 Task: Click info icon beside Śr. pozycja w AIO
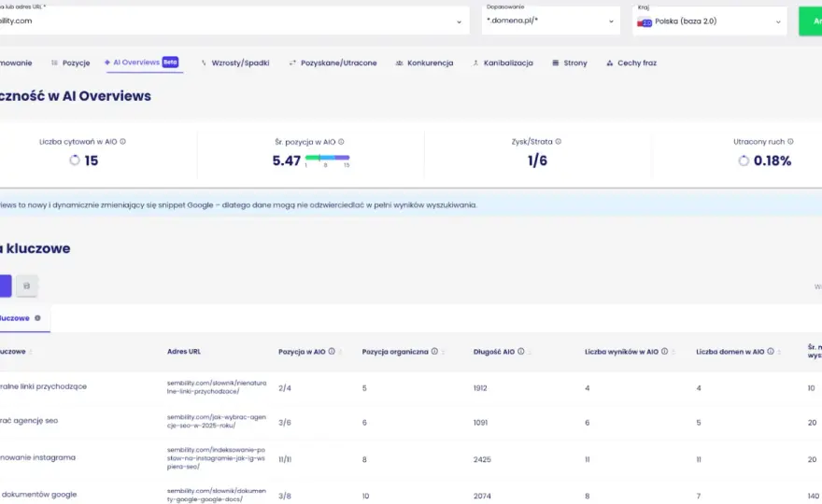click(341, 142)
